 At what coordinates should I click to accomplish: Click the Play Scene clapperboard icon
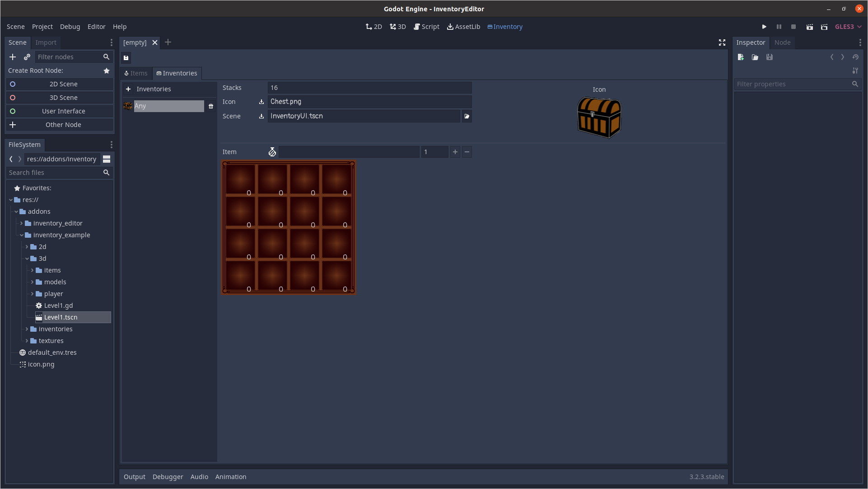point(809,27)
